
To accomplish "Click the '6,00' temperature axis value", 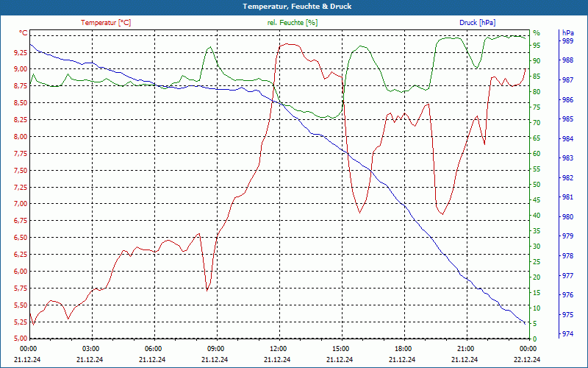I will (x=21, y=272).
